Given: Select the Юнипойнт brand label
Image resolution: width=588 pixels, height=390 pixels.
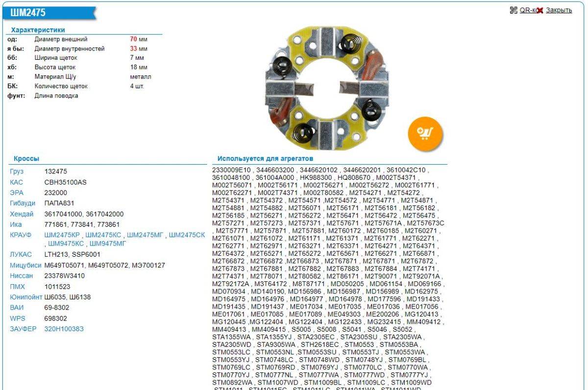Looking at the screenshot, I should [x=25, y=297].
